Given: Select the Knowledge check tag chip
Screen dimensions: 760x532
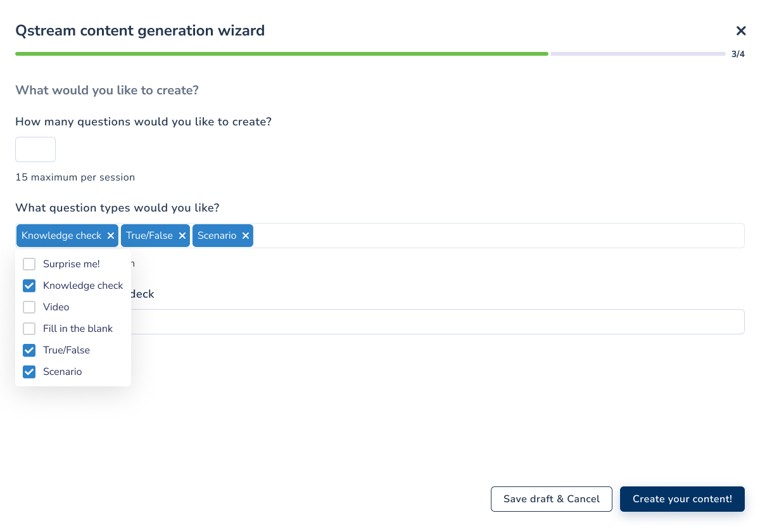Looking at the screenshot, I should tap(61, 236).
